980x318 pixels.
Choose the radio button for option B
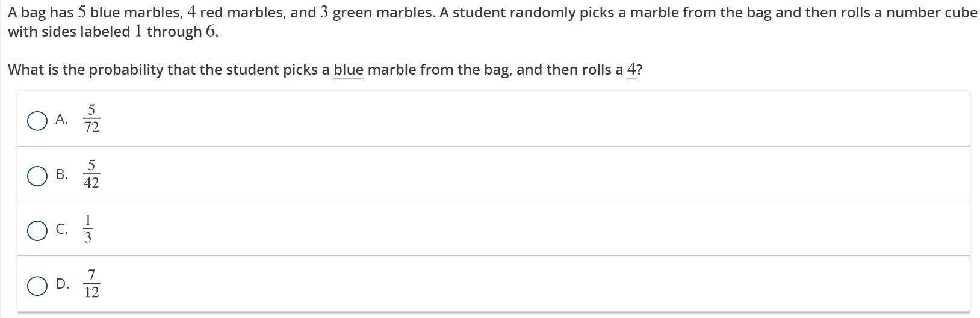click(x=37, y=176)
